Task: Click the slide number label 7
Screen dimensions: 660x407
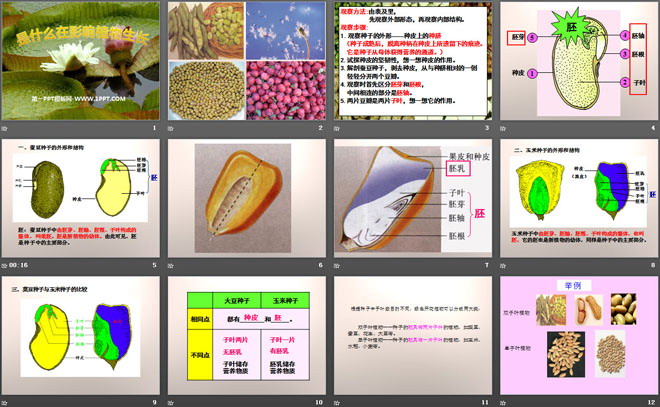Action: (x=487, y=265)
